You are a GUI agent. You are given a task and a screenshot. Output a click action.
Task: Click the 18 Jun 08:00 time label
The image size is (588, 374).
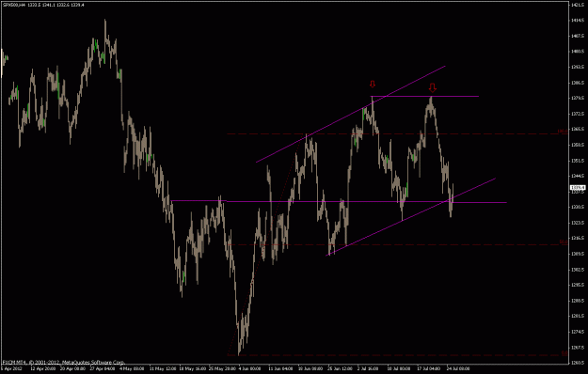310,368
